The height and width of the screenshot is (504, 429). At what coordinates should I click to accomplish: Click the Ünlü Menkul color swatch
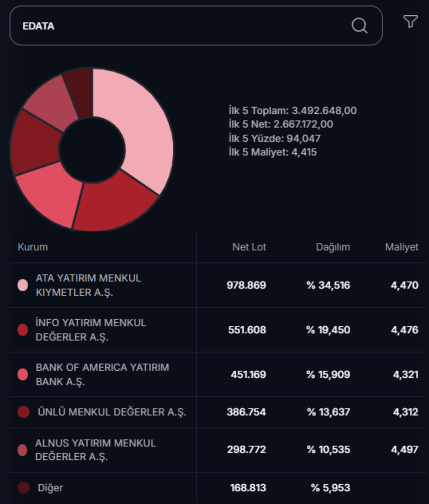click(x=24, y=412)
